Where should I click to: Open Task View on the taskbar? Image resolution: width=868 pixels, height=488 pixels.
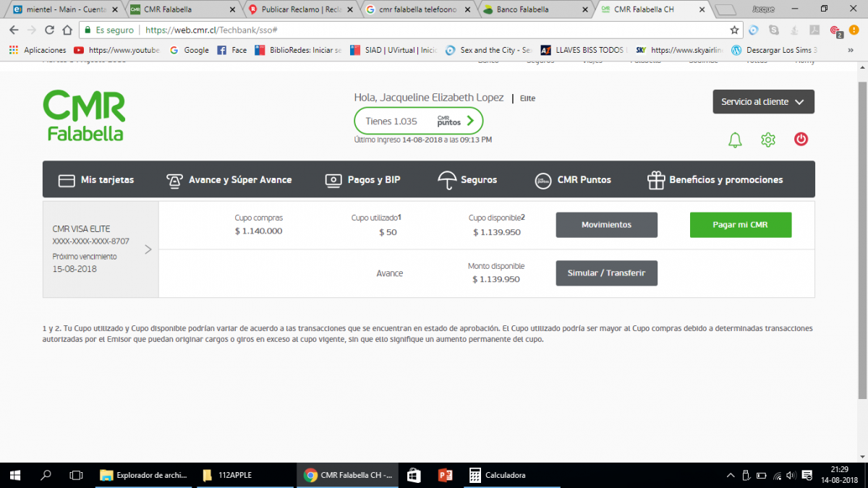pos(76,475)
